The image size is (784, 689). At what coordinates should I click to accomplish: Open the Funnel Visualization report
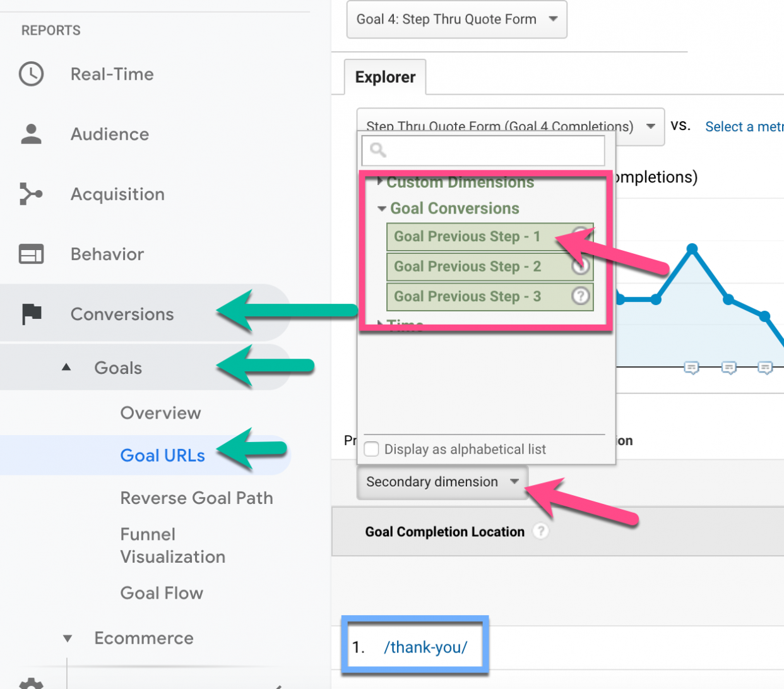(172, 546)
